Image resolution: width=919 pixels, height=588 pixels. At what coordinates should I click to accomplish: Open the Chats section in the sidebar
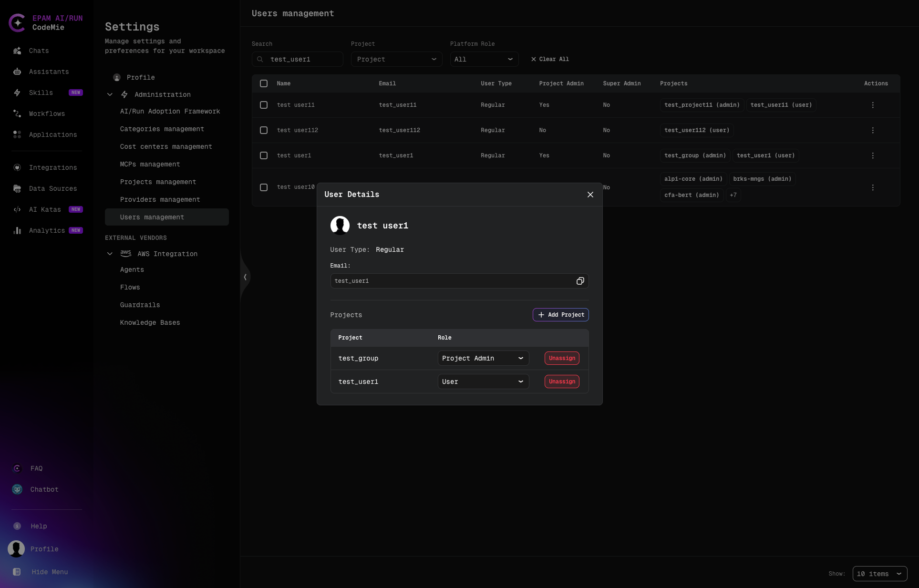pos(39,51)
